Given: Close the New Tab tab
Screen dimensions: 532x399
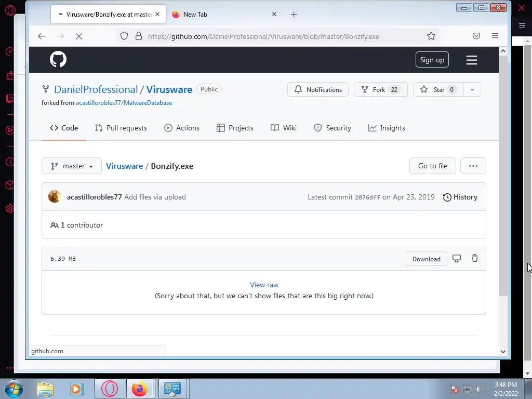Looking at the screenshot, I should 274,14.
